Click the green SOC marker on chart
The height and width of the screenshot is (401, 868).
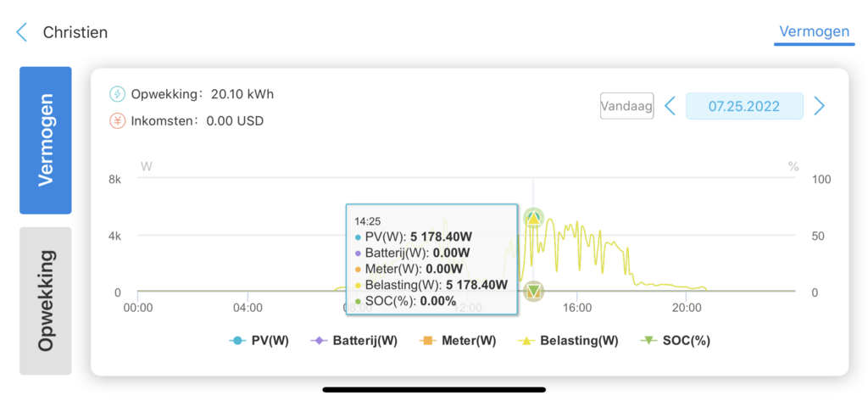533,291
